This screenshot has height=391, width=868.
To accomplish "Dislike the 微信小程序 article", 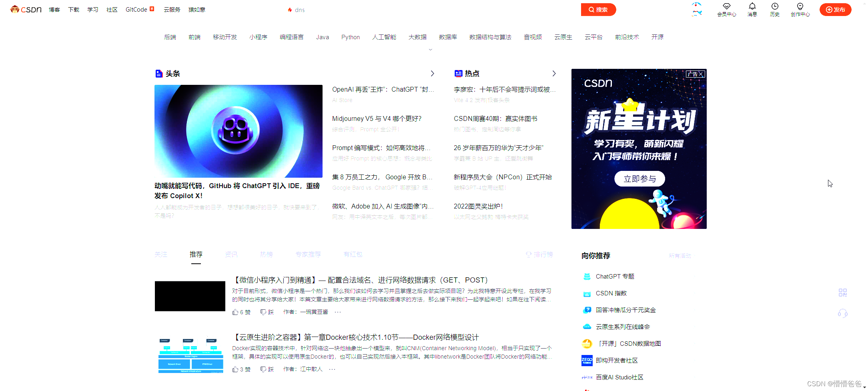I will point(267,312).
